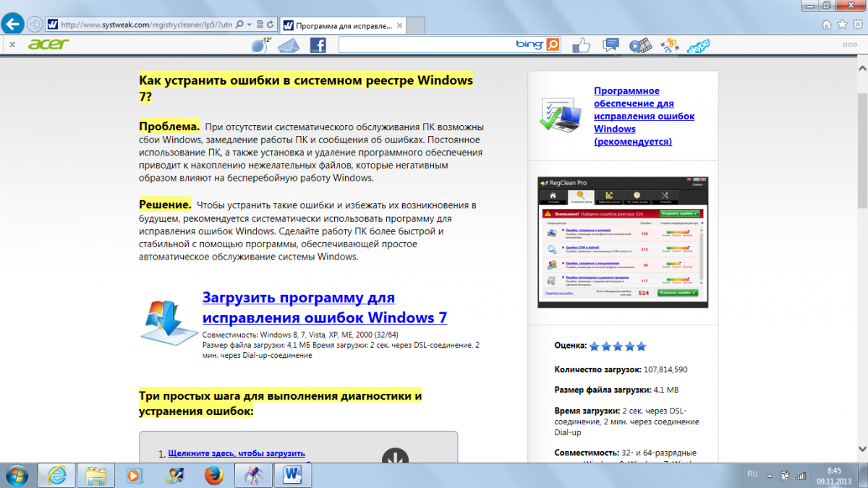Open Firefox from the Windows taskbar
Viewport: 868px width, 488px height.
(213, 475)
